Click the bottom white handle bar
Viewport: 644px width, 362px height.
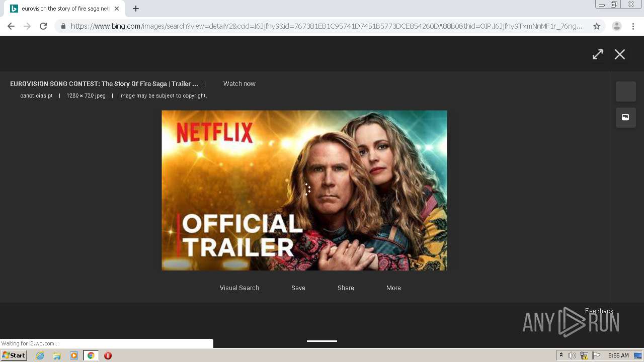pyautogui.click(x=322, y=341)
